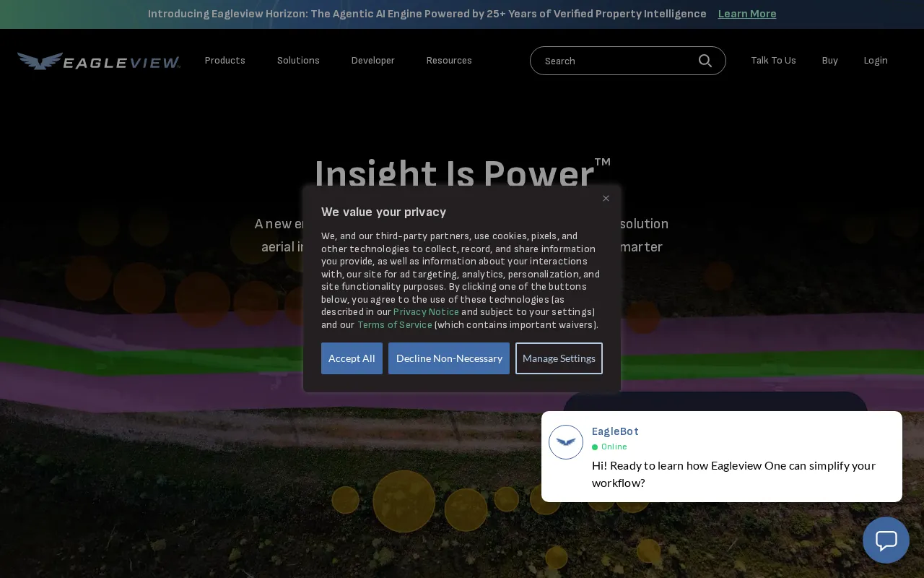Click the EagleBot avatar icon
This screenshot has height=578, width=924.
click(566, 442)
